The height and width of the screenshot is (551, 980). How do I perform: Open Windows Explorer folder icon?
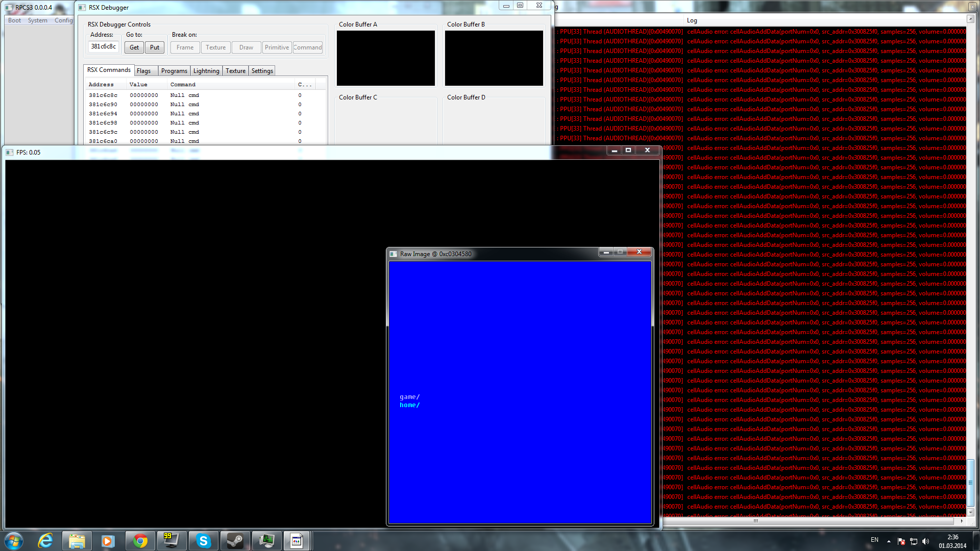click(77, 541)
